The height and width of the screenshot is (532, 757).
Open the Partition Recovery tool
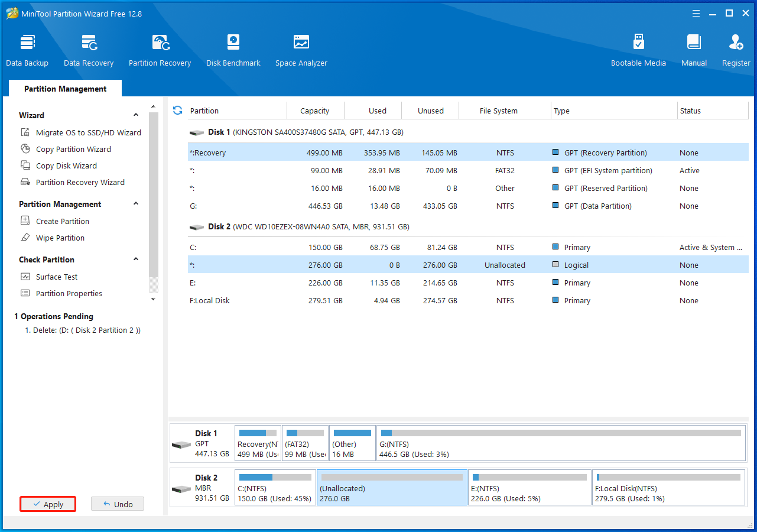160,50
